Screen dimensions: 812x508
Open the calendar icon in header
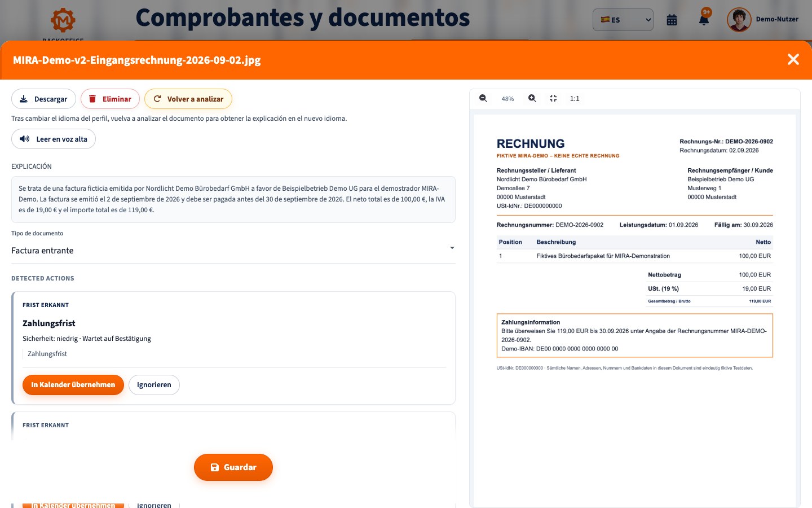tap(672, 20)
